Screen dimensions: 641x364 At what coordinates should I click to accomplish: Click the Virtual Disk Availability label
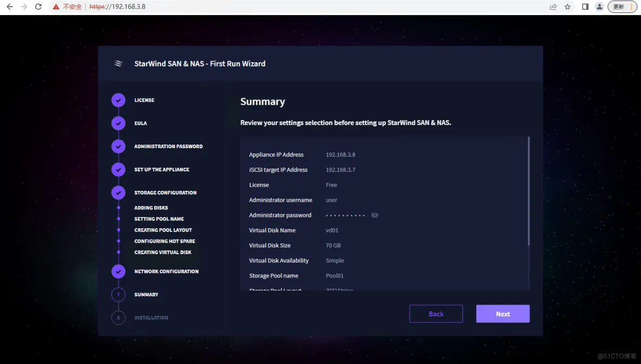(x=279, y=260)
